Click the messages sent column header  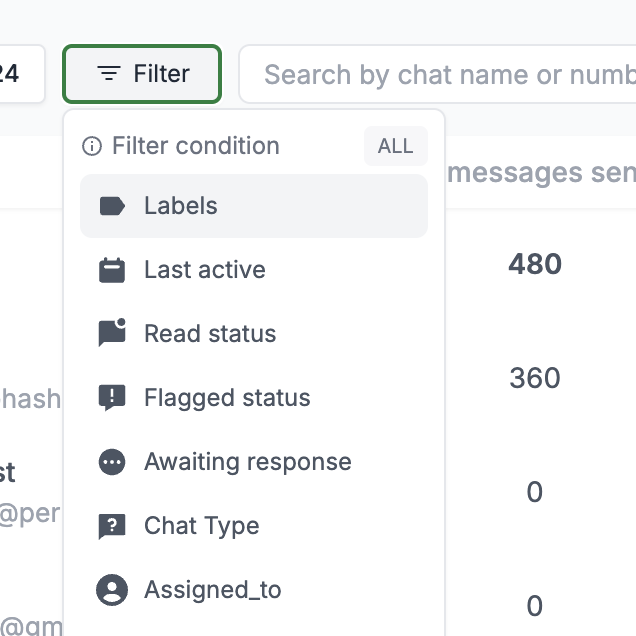tap(541, 173)
